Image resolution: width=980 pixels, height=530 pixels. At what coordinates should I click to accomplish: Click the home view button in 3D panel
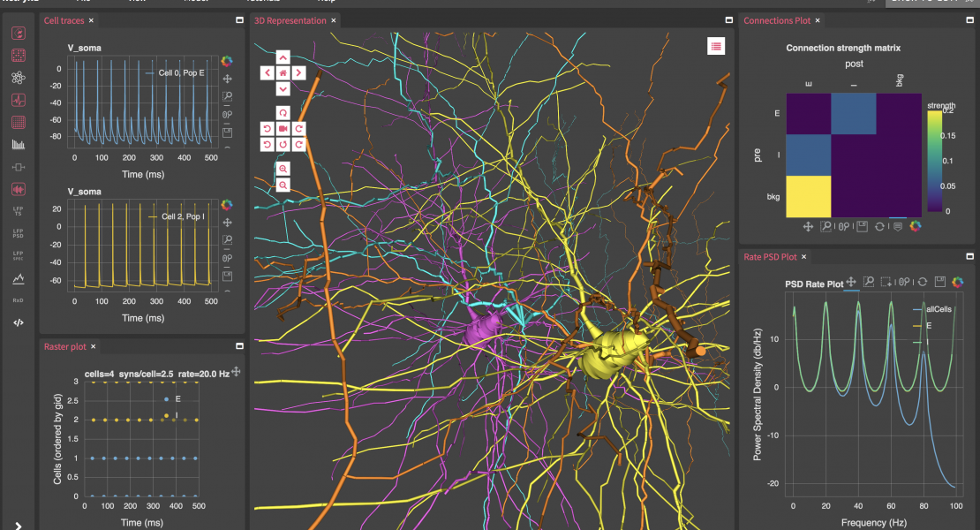283,72
